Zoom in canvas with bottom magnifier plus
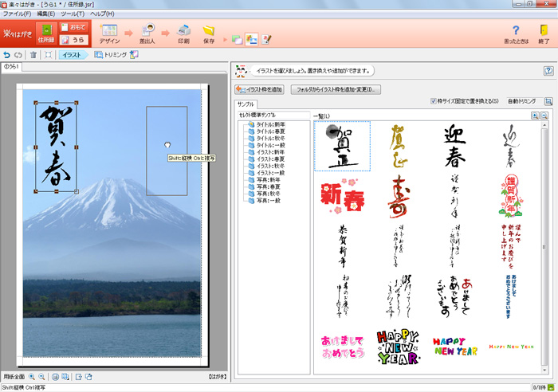 click(32, 377)
